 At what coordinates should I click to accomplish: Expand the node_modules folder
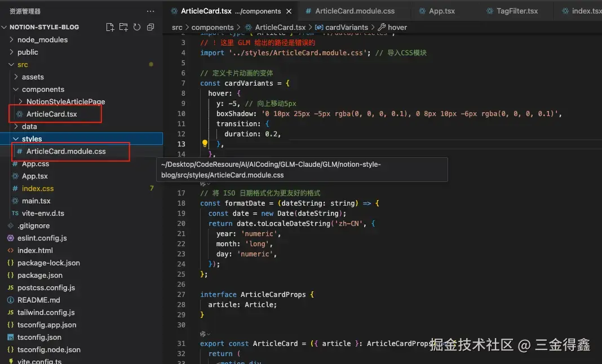point(42,39)
